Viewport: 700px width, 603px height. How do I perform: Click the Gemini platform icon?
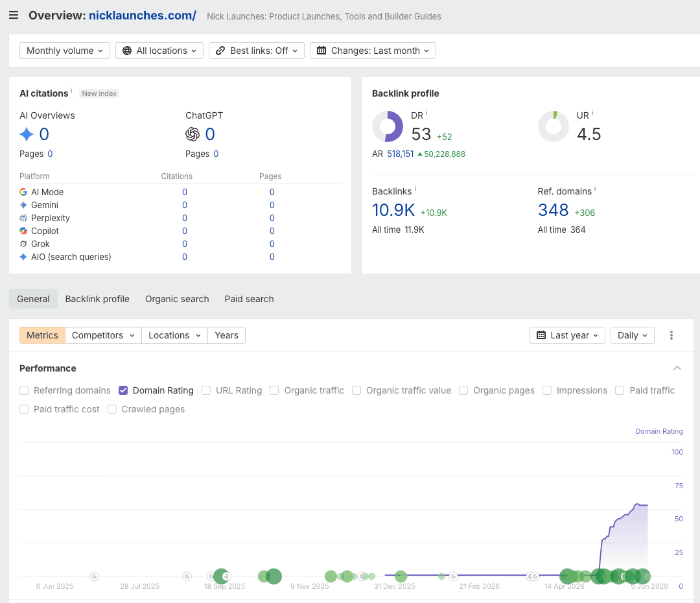click(x=23, y=205)
